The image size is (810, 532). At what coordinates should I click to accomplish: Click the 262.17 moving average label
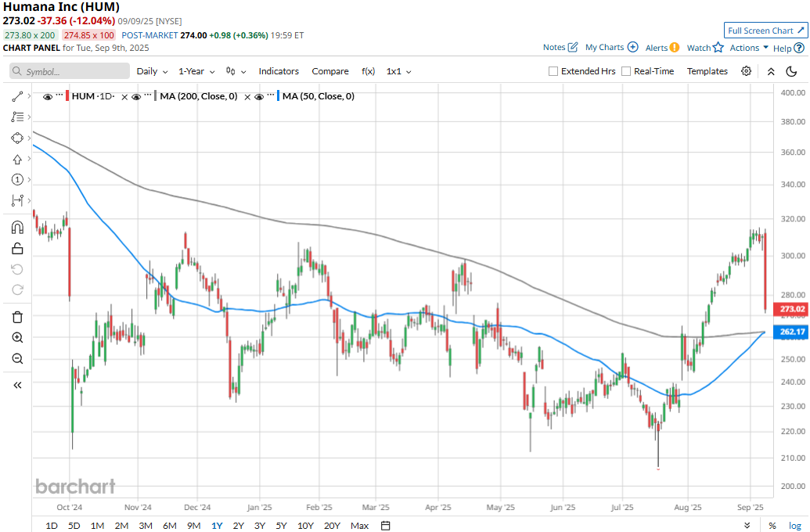click(790, 332)
